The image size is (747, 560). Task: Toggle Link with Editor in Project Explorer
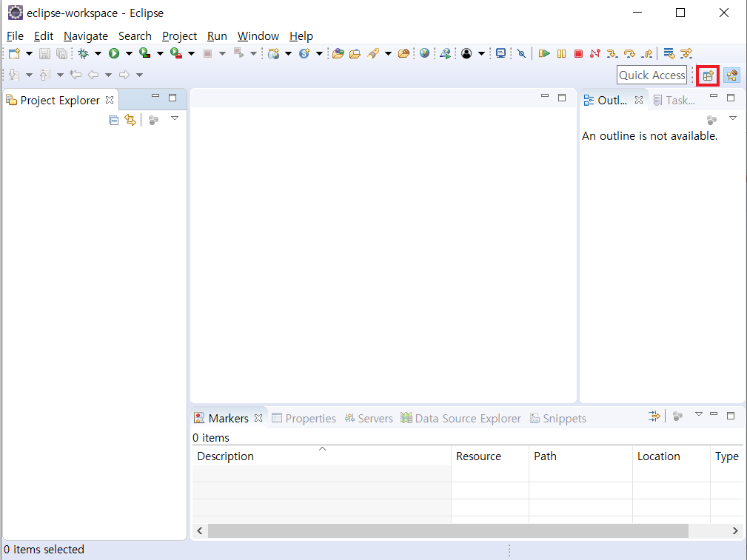[x=130, y=120]
